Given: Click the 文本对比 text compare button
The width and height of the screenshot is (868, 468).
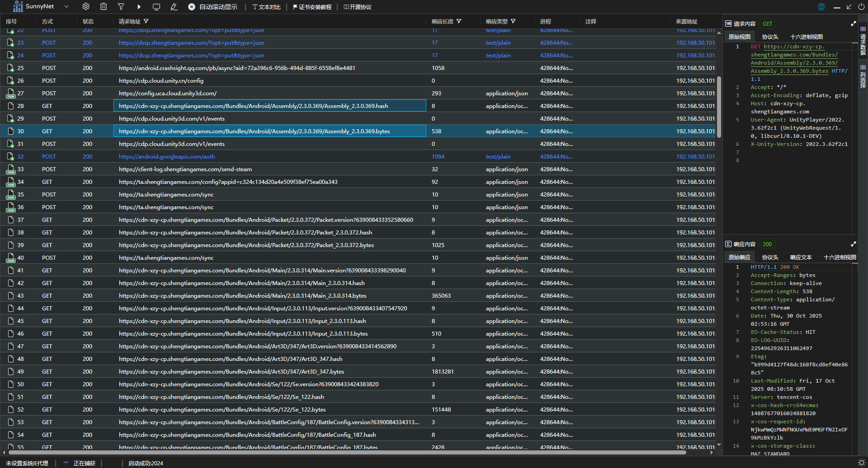Looking at the screenshot, I should 267,7.
